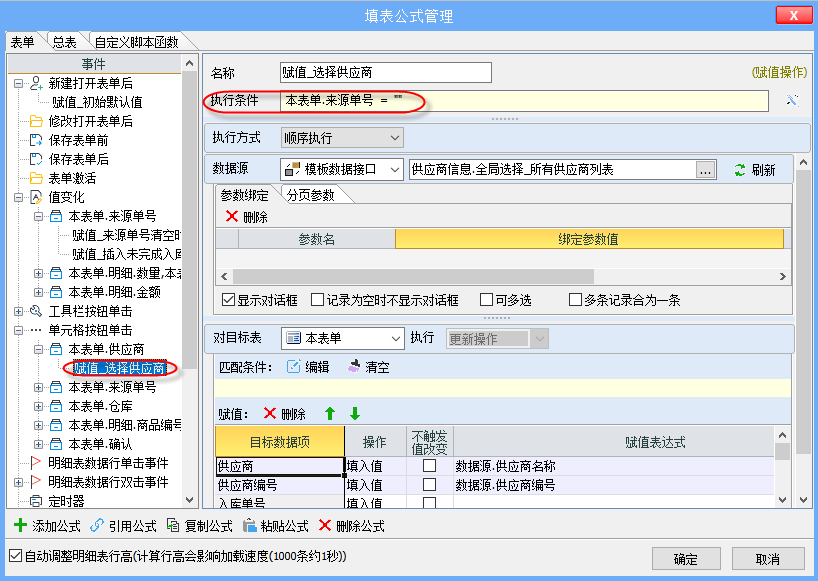Screen dimensions: 818x581
Task: Toggle 不触发值改变 for 供应商 row
Action: pyautogui.click(x=429, y=465)
